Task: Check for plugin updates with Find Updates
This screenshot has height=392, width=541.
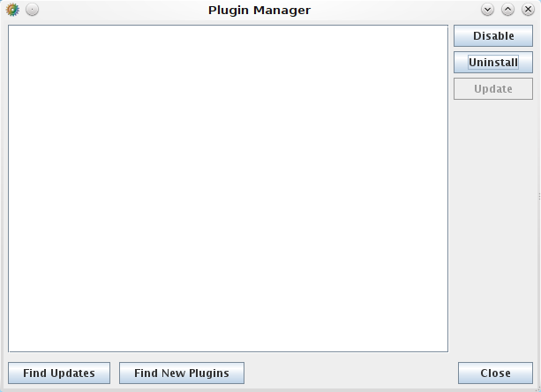Action: pyautogui.click(x=59, y=373)
